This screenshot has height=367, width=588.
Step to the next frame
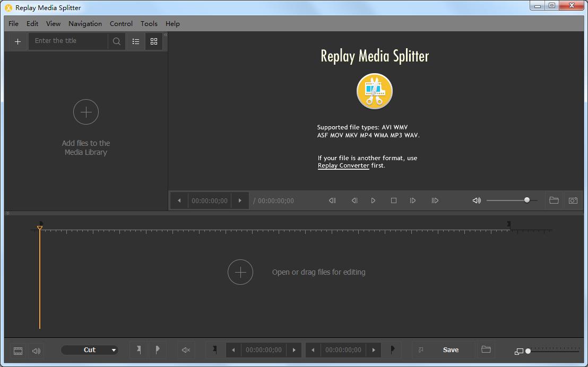pyautogui.click(x=413, y=200)
